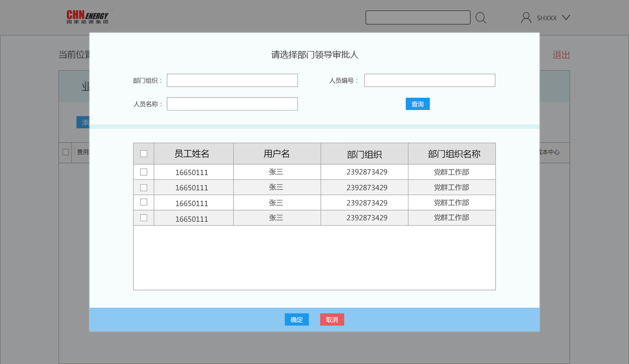Screen dimensions: 629x364
Task: Click the 退出 link in background page
Action: 561,55
